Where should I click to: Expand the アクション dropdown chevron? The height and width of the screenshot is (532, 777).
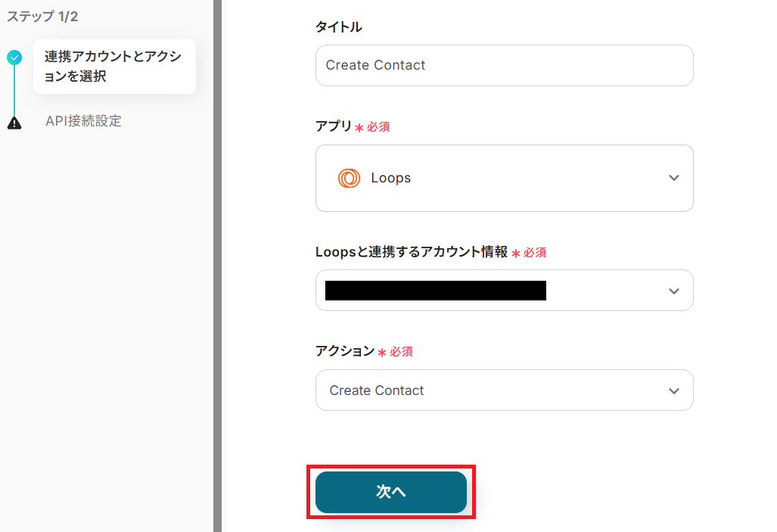click(673, 390)
